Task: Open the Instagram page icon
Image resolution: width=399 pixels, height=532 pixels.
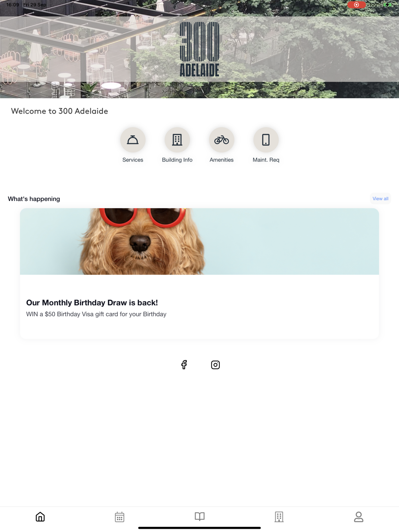Action: [215, 365]
